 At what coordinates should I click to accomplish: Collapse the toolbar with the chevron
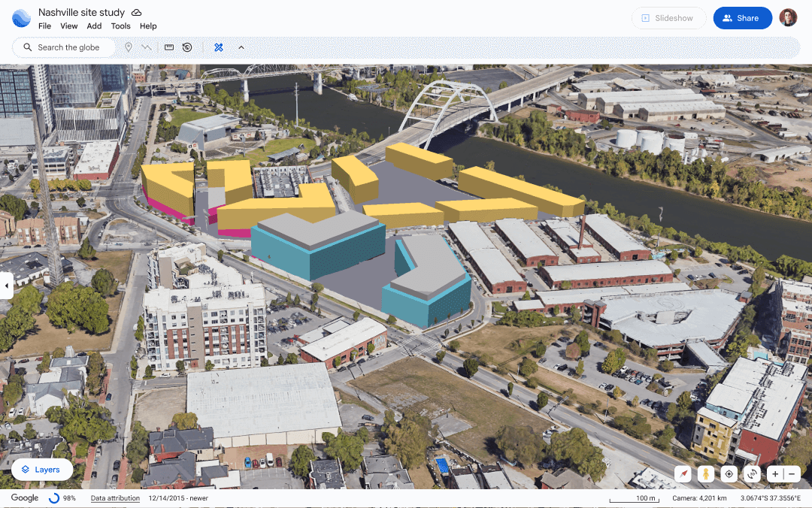(x=241, y=47)
